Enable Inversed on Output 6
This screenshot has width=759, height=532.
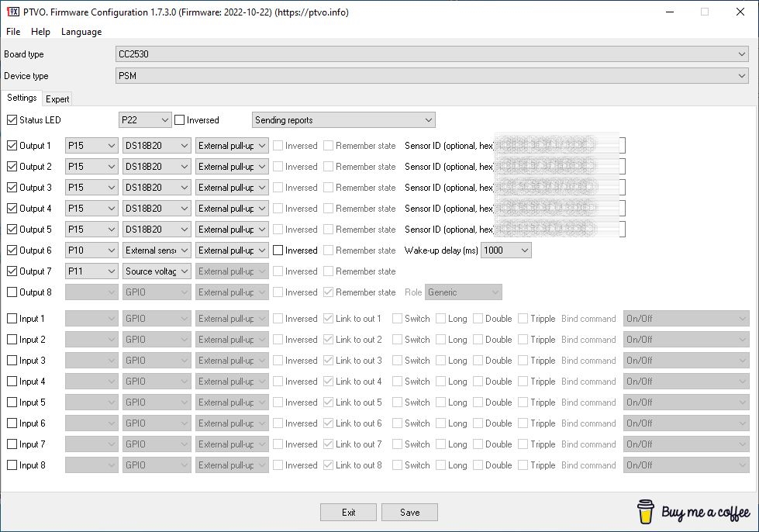click(277, 250)
